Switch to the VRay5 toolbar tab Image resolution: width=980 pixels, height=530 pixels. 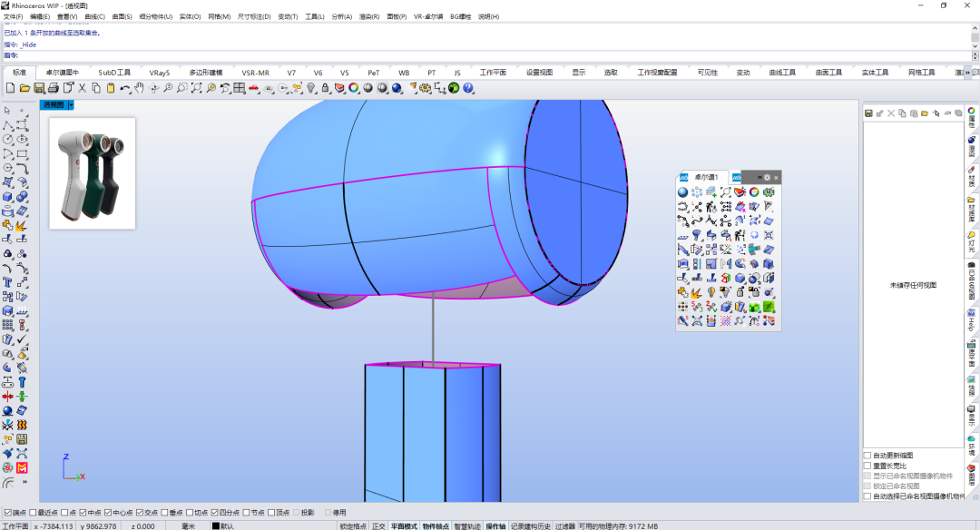160,73
